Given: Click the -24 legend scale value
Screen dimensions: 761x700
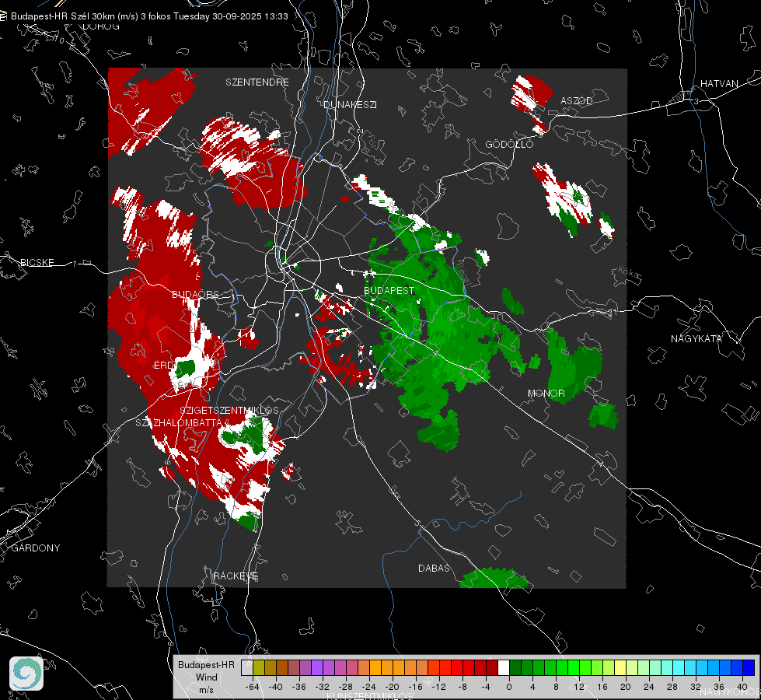Looking at the screenshot, I should tap(369, 687).
